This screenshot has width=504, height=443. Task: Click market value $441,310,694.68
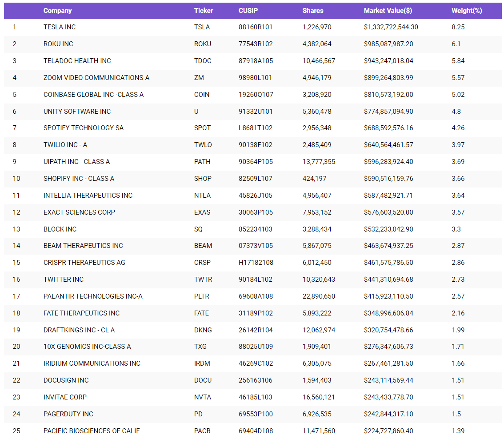pos(388,279)
